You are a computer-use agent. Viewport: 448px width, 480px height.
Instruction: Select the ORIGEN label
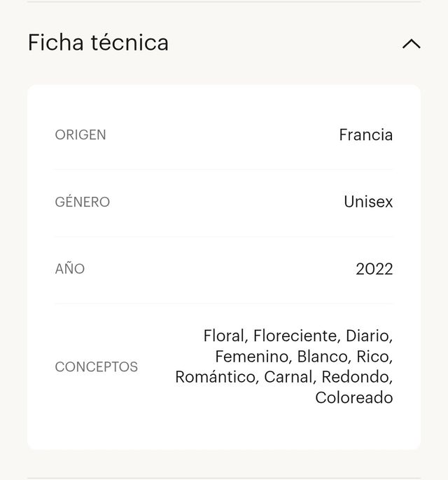point(80,135)
